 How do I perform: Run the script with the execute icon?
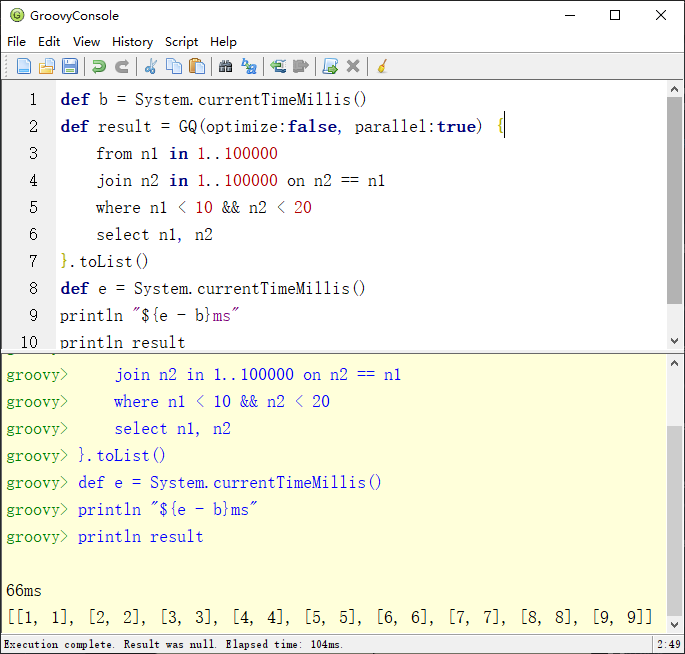tap(330, 66)
